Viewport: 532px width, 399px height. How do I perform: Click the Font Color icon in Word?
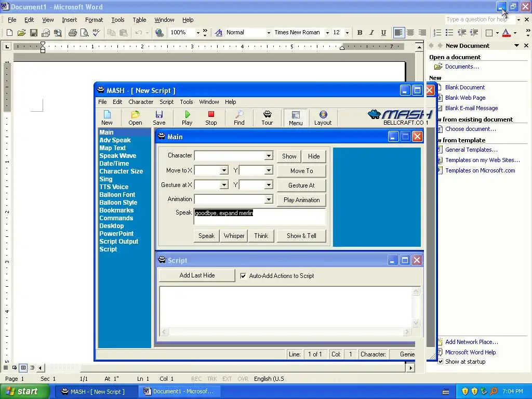click(506, 33)
